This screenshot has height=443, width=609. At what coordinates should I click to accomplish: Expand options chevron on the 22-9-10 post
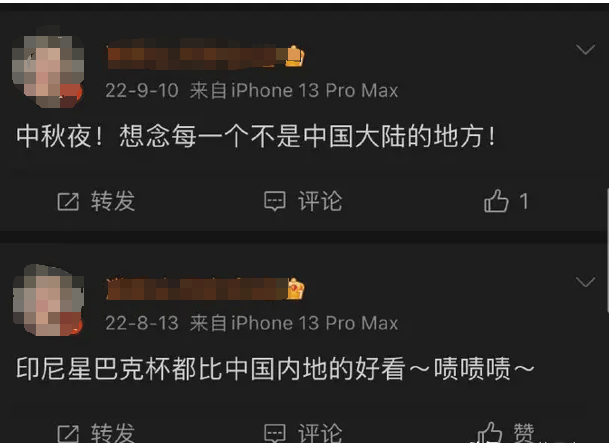point(585,50)
